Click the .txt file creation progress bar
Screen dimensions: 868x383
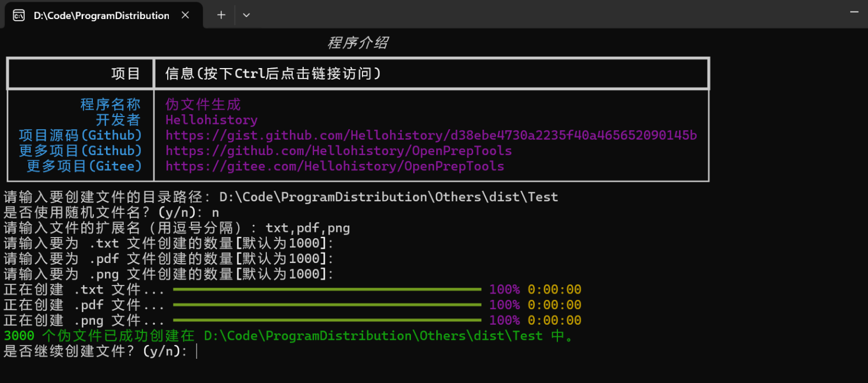point(327,290)
